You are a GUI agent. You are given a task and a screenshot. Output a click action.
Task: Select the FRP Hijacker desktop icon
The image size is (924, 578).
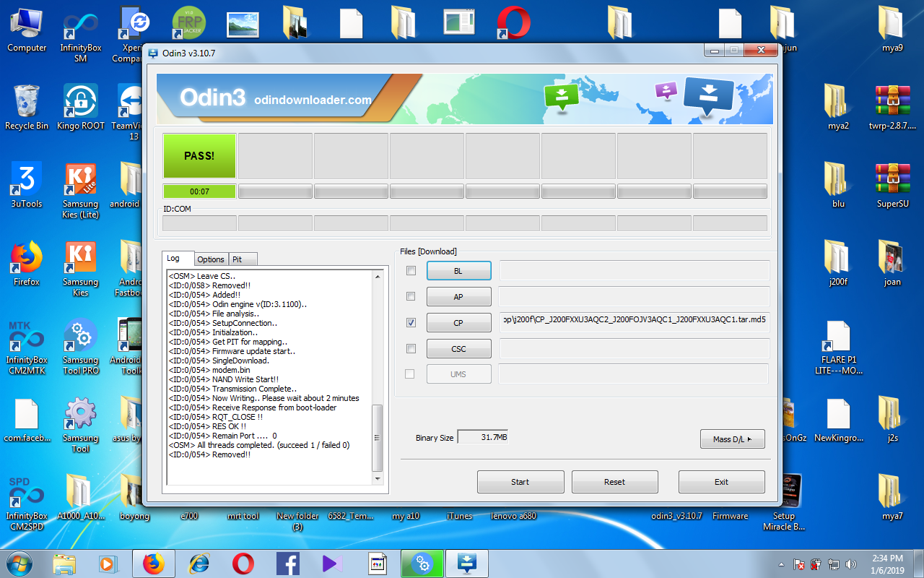click(189, 23)
